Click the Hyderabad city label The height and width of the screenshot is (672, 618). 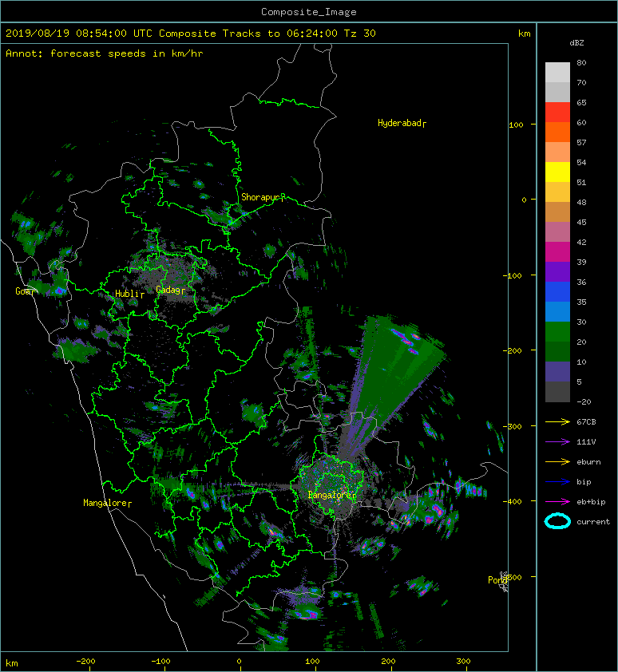(399, 124)
